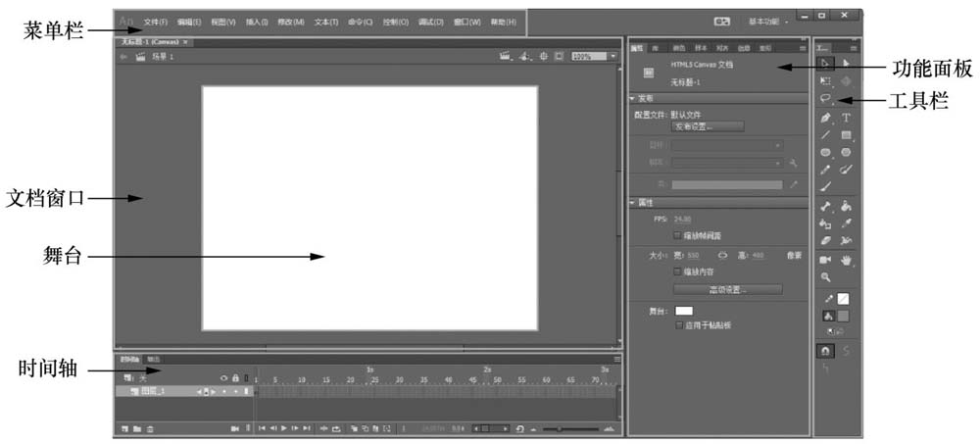
Task: Collapse the 发布 section
Action: coord(632,99)
